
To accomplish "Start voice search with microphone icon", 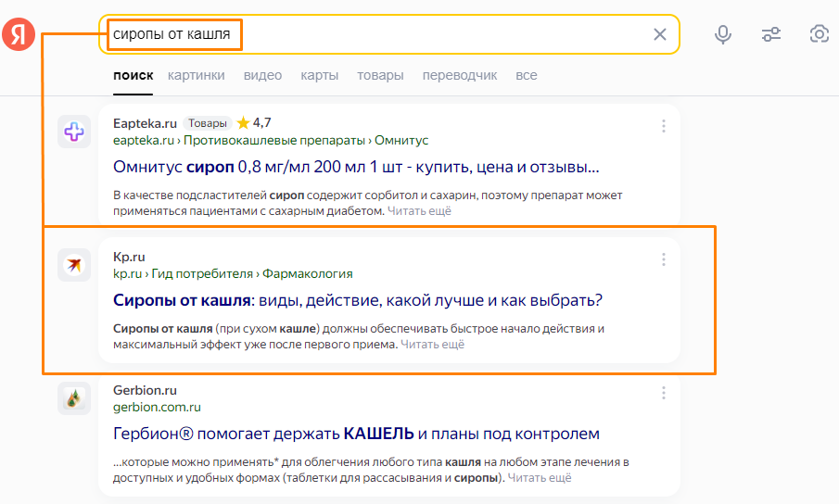I will click(723, 34).
